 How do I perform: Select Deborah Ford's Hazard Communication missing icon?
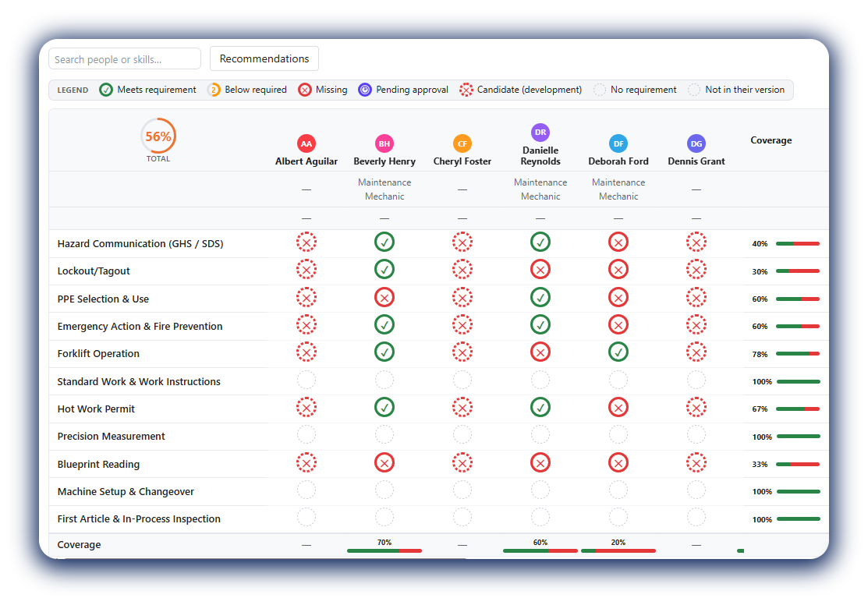pos(618,242)
